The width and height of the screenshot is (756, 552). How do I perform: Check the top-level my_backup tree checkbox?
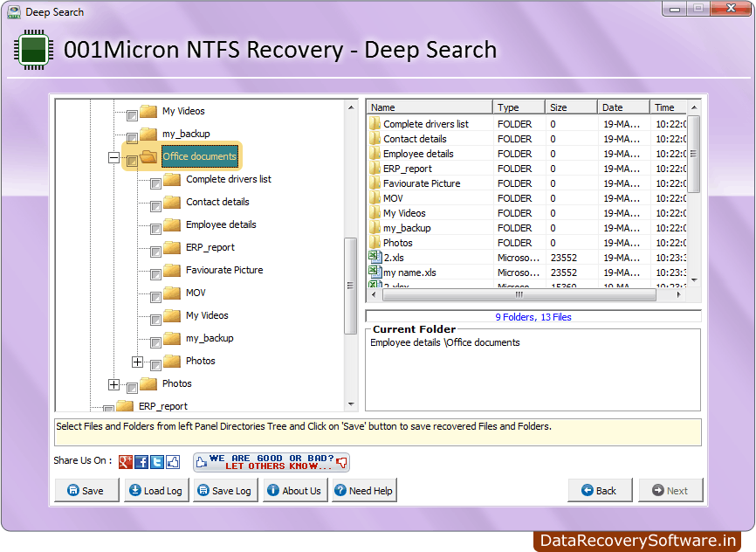(132, 139)
